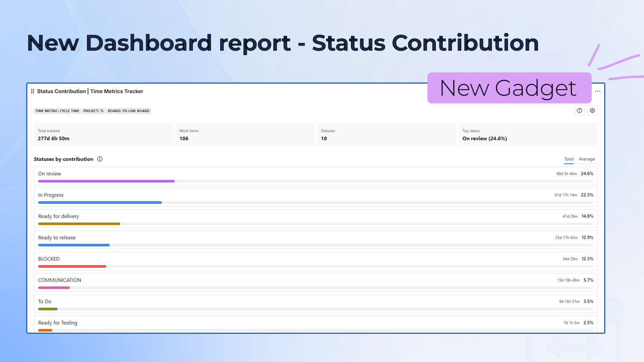Viewport: 644px width, 362px height.
Task: Open the gadget settings gear icon
Action: 592,111
